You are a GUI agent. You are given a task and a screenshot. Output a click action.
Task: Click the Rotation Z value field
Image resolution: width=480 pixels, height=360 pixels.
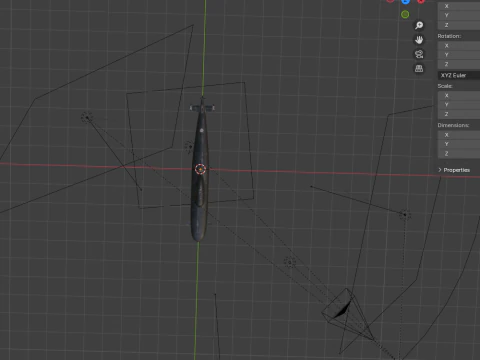click(459, 64)
